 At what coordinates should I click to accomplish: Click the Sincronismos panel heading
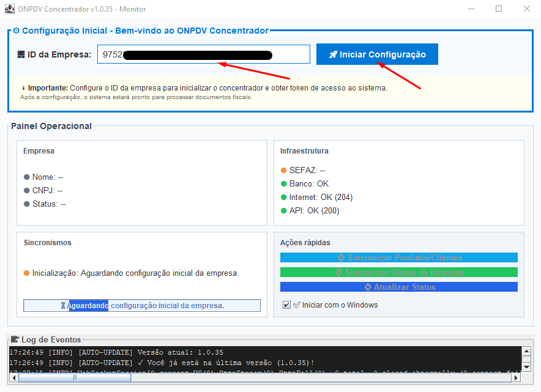pos(48,243)
